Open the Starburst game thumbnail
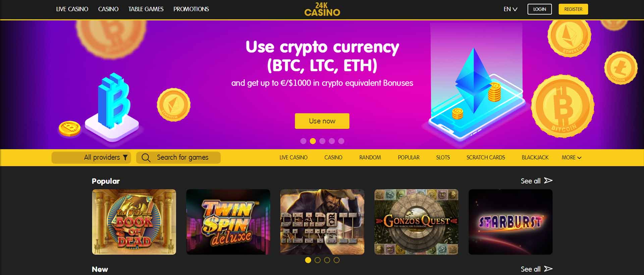 510,222
